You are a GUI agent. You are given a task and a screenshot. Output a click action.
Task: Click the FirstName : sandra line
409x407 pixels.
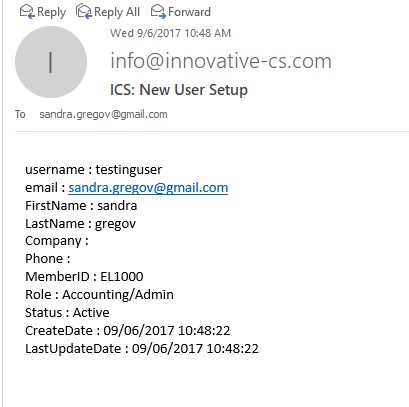coord(81,206)
